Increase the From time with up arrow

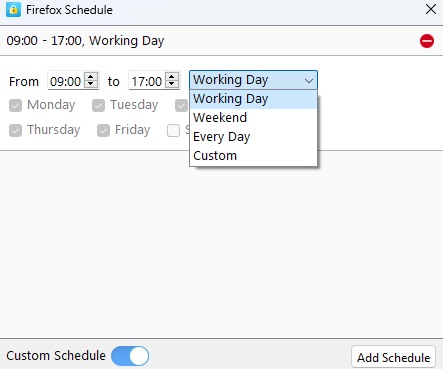pos(91,77)
